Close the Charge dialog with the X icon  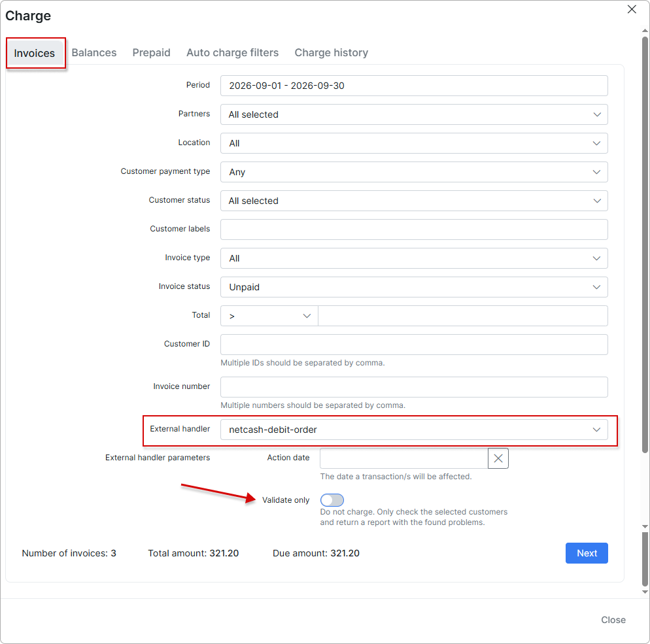631,9
